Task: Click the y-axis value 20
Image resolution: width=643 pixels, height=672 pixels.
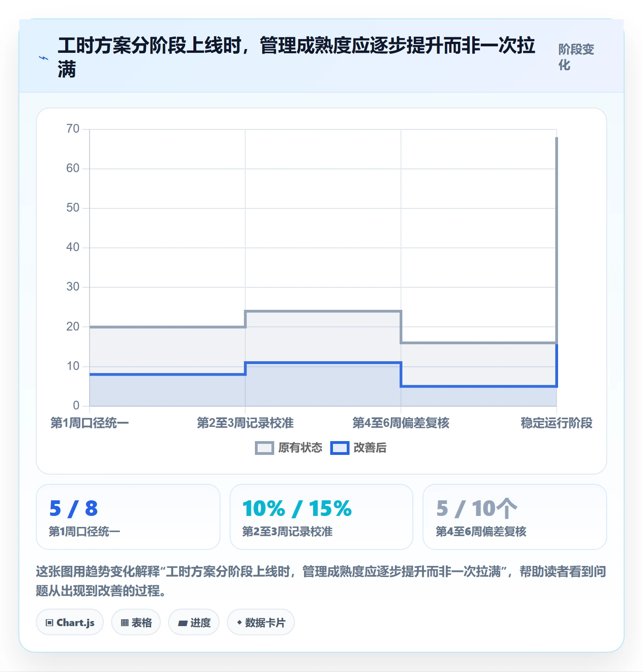Action: pos(73,327)
